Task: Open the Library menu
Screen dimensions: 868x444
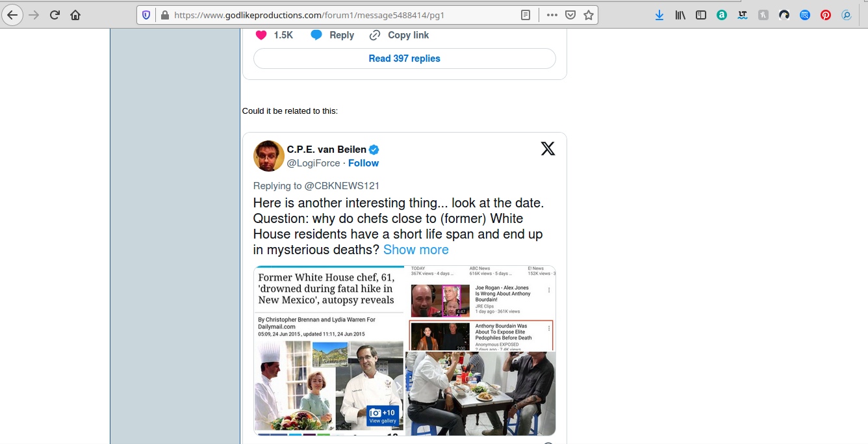Action: [680, 15]
